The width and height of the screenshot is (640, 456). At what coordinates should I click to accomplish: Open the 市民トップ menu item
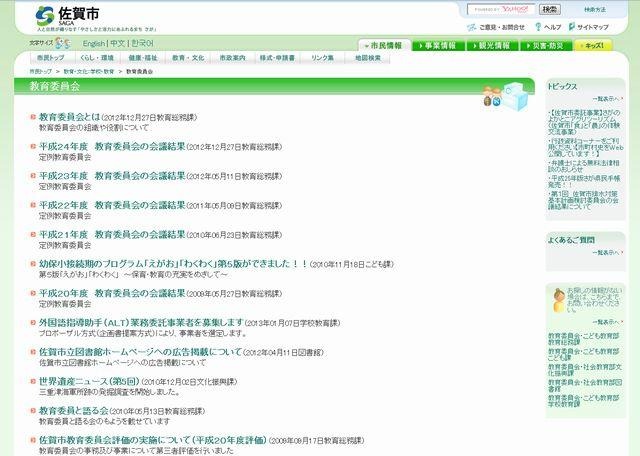51,58
